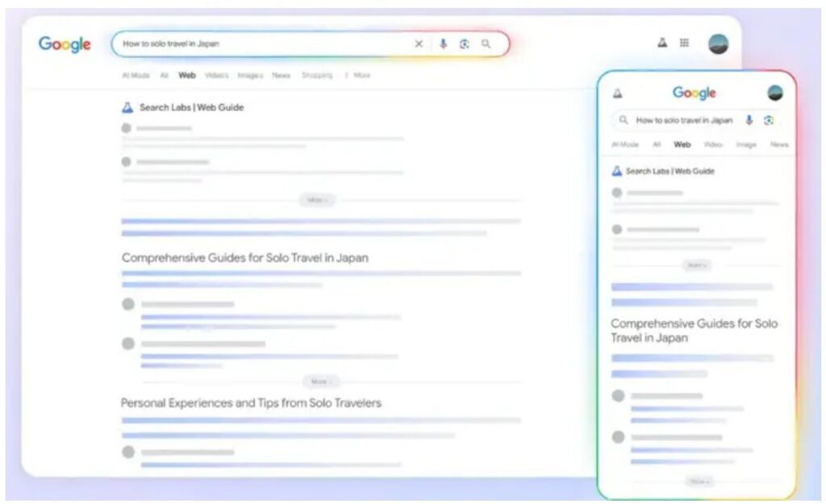Select the Images tab on desktop
826x504 pixels.
click(x=250, y=75)
